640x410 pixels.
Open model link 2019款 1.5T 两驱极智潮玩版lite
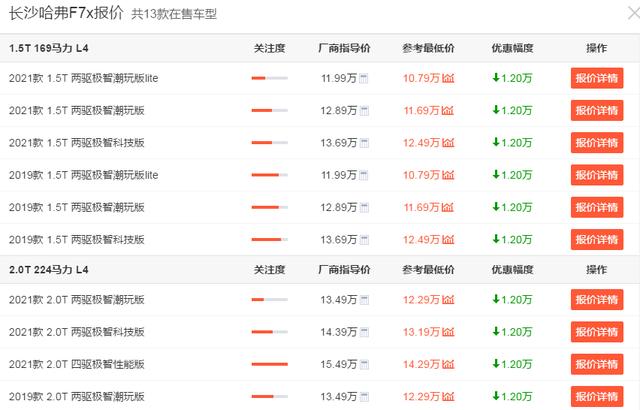pyautogui.click(x=84, y=175)
